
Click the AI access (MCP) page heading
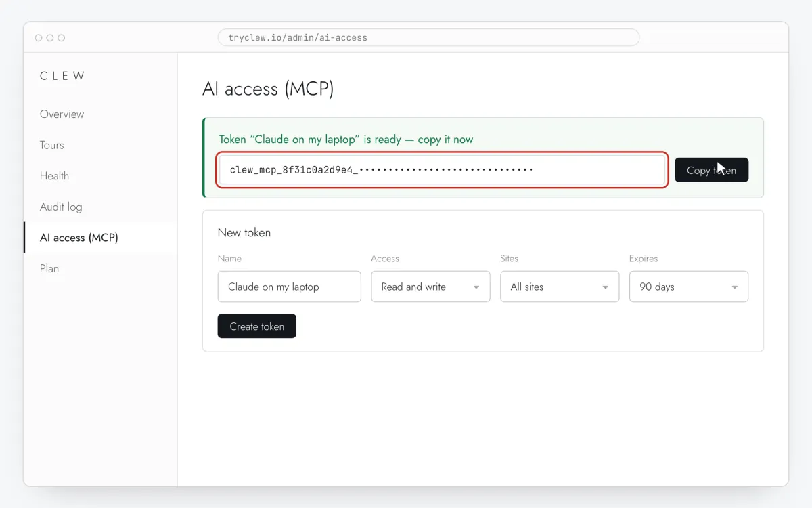coord(268,89)
